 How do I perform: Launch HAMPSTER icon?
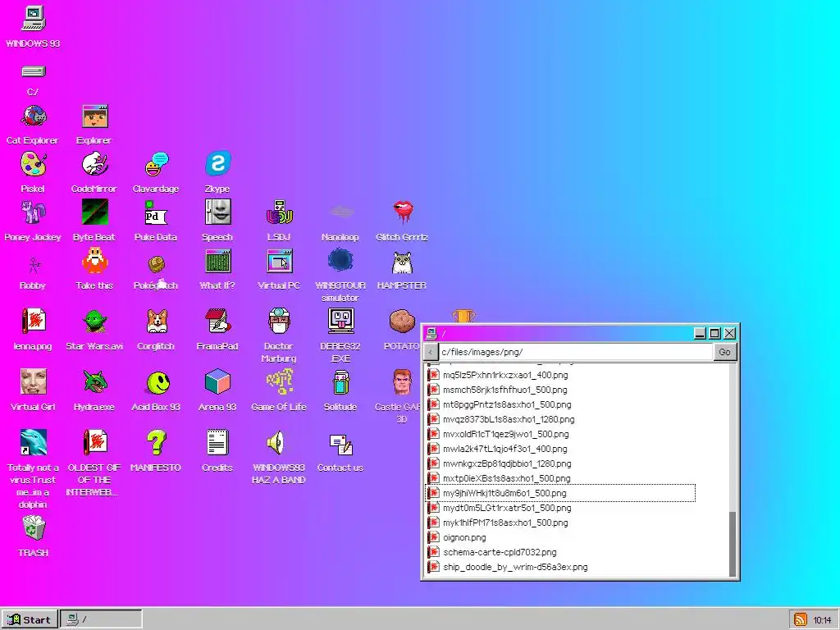(x=402, y=262)
